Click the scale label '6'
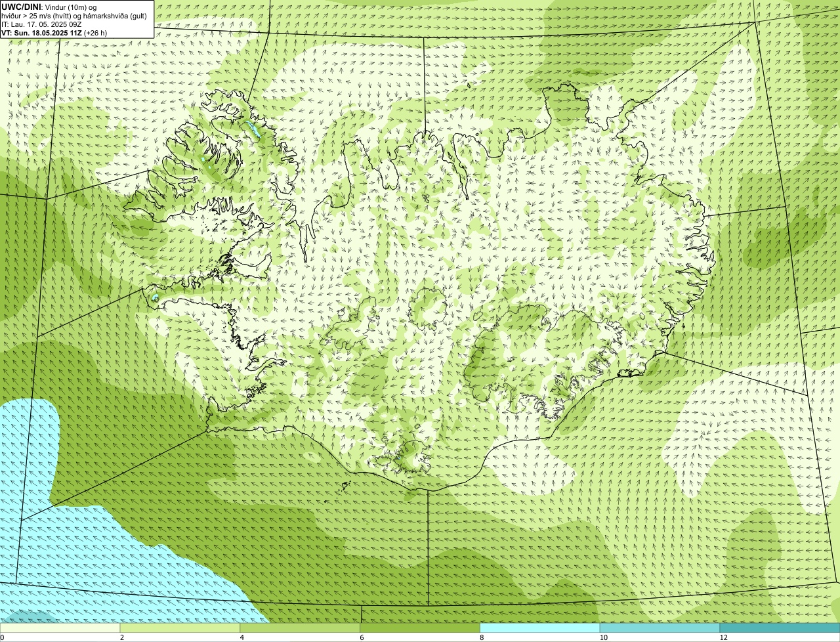 click(x=362, y=637)
